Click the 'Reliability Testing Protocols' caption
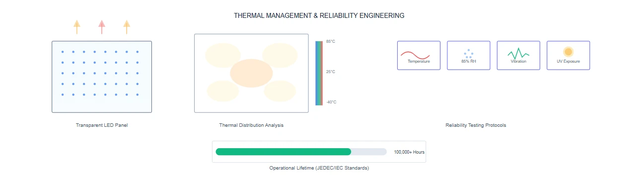644x184 pixels. (476, 125)
